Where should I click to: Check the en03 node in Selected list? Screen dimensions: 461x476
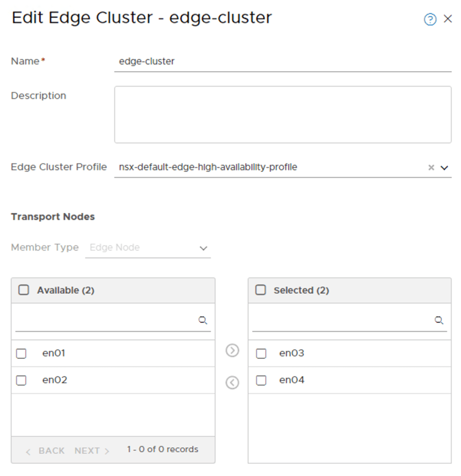click(261, 353)
